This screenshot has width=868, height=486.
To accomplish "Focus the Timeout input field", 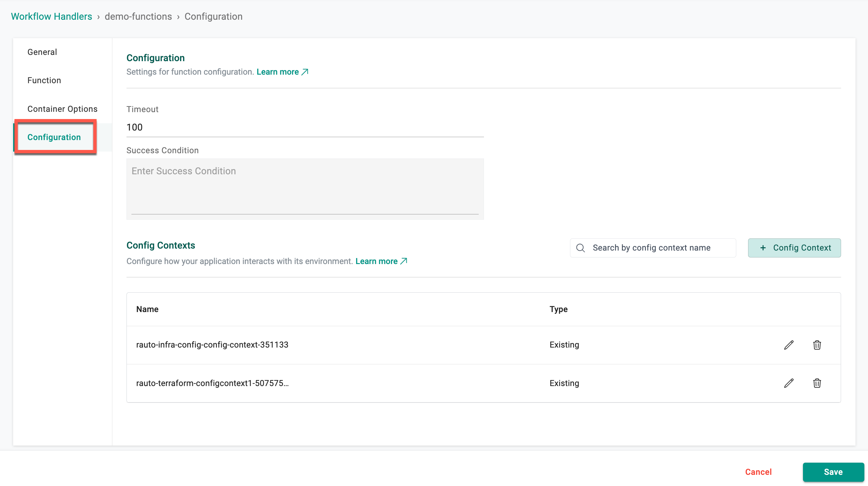I will click(x=305, y=127).
